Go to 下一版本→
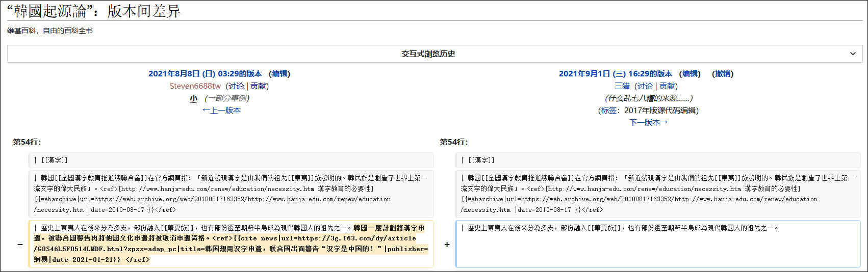 (x=649, y=123)
